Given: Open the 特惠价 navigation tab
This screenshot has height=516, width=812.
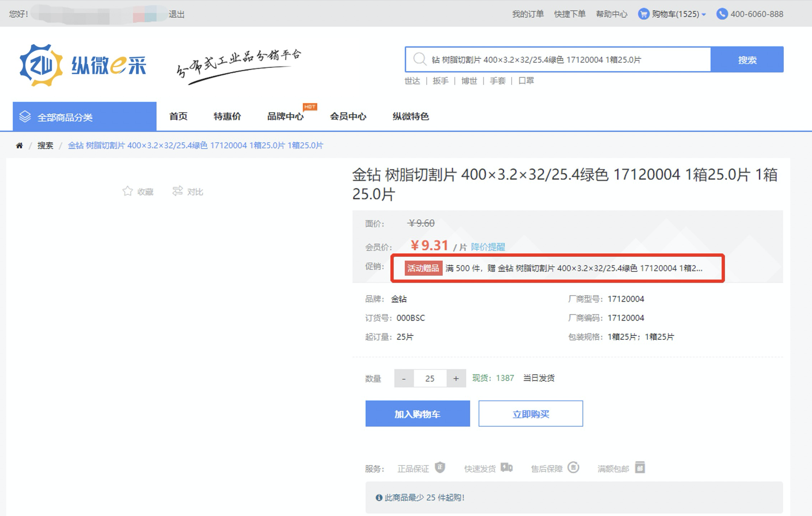Looking at the screenshot, I should click(x=227, y=116).
